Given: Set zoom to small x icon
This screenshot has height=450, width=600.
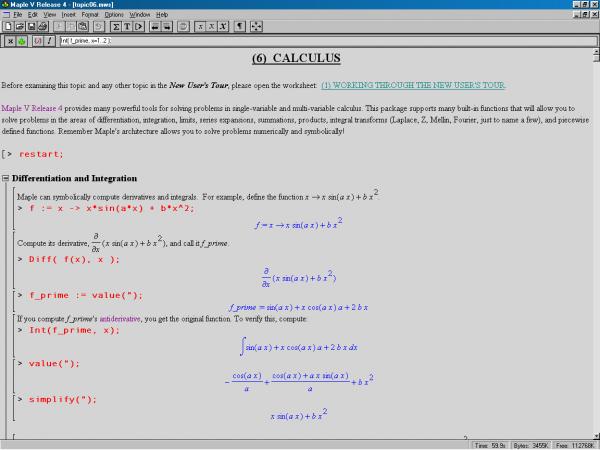Looking at the screenshot, I should (x=200, y=26).
